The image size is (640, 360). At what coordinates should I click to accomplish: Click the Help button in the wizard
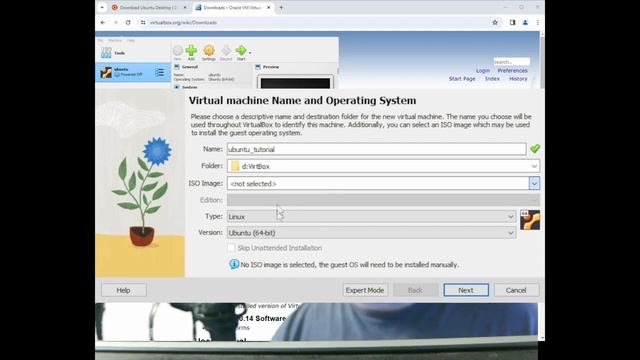[124, 290]
